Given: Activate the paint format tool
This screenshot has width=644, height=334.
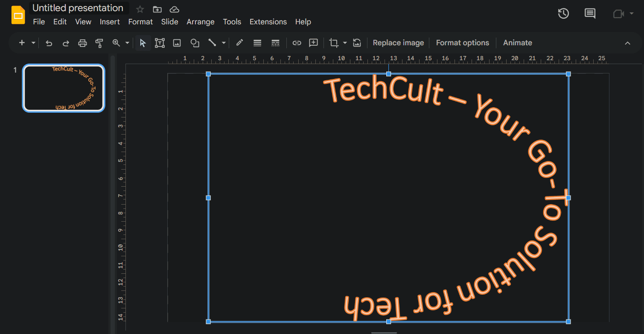Looking at the screenshot, I should coord(99,43).
